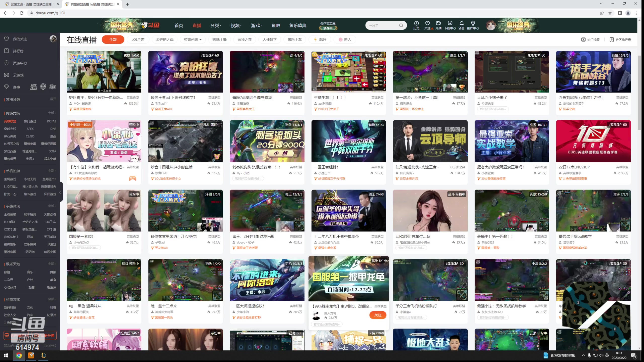Click the search magnifier icon

[x=401, y=25]
